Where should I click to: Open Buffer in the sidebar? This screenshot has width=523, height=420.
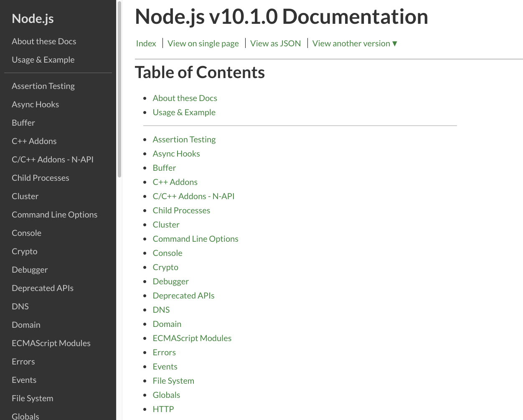(23, 123)
